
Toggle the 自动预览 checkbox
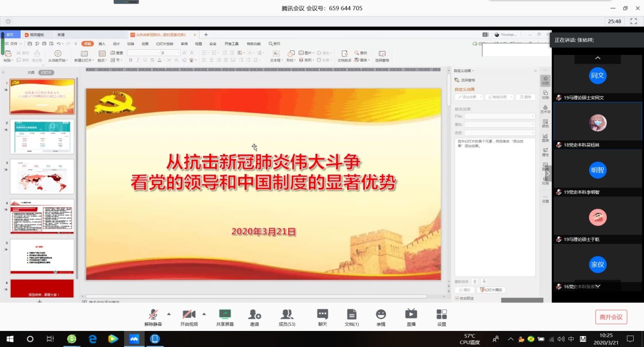456,298
